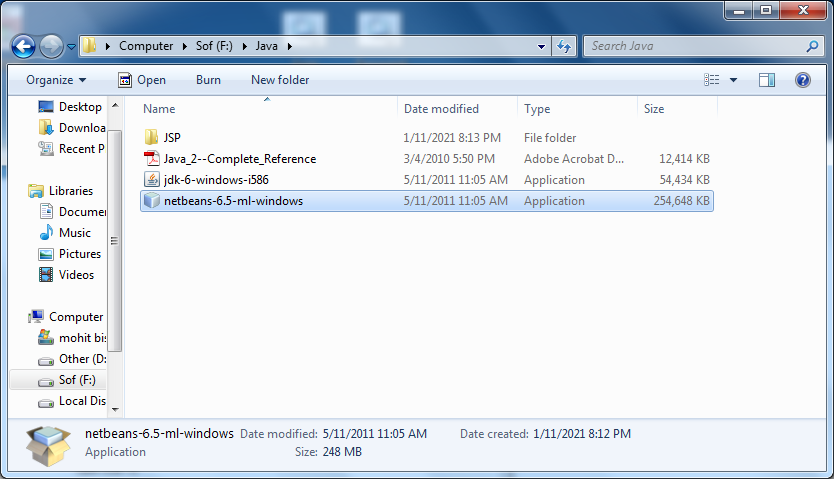This screenshot has height=479, width=834.
Task: Click the navigation pane scrollbar thumb
Action: (115, 241)
